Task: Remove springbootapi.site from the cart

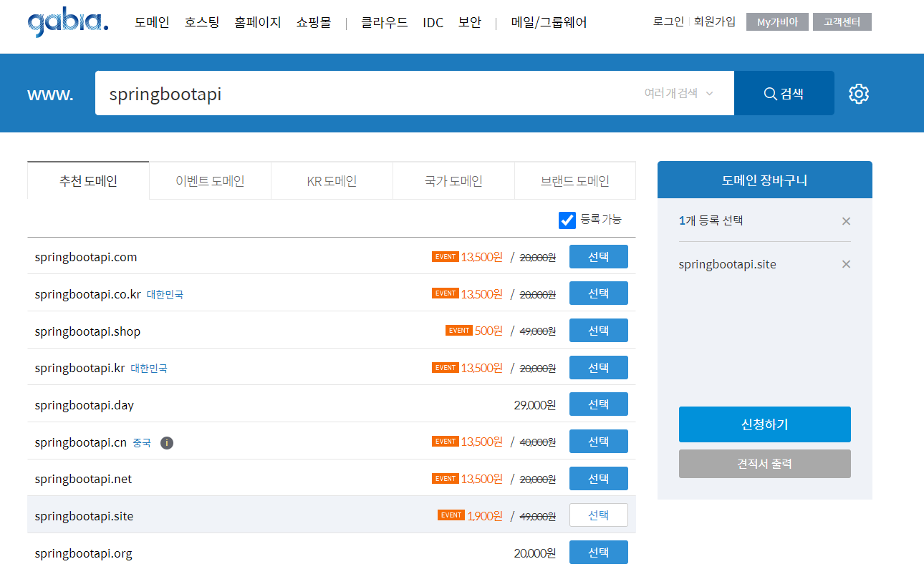Action: tap(846, 265)
